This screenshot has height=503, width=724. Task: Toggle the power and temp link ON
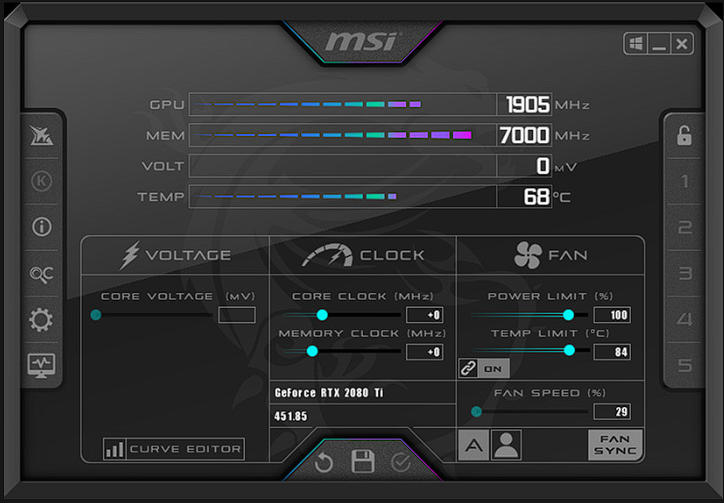[484, 369]
